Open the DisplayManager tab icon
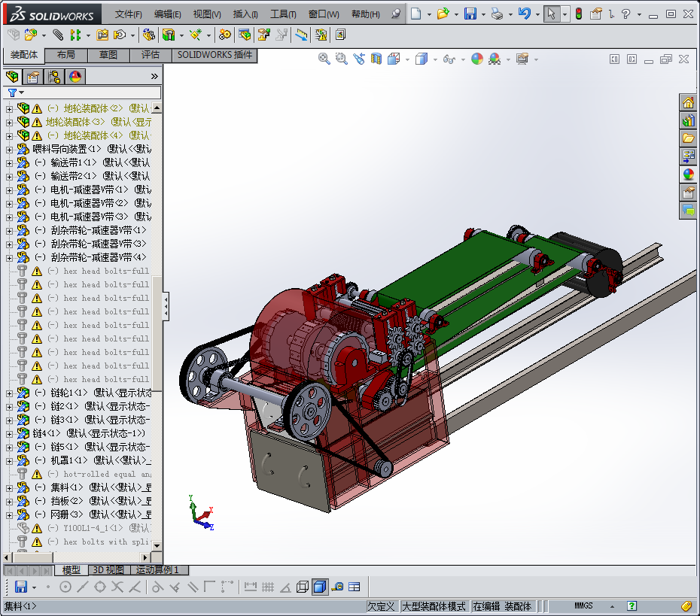This screenshot has width=700, height=616. click(75, 77)
